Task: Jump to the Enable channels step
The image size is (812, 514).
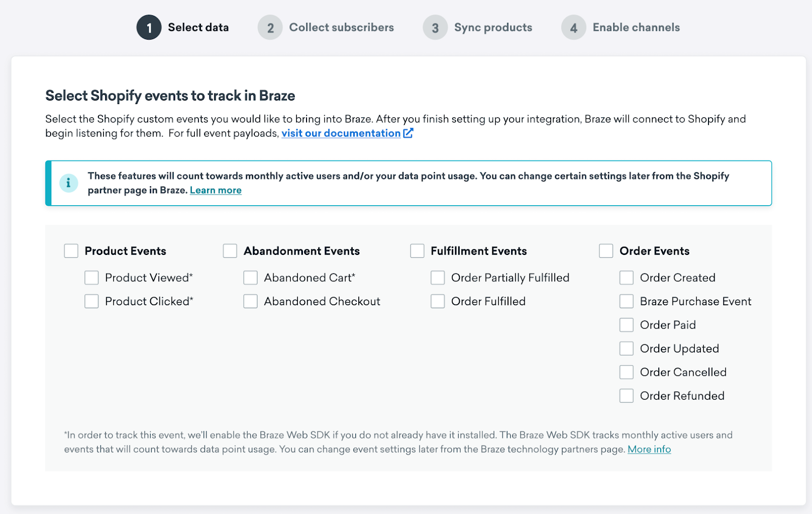Action: 636,27
